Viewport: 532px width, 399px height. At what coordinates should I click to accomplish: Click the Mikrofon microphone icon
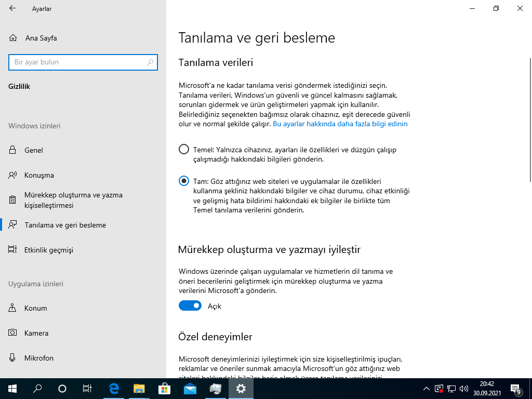12,358
